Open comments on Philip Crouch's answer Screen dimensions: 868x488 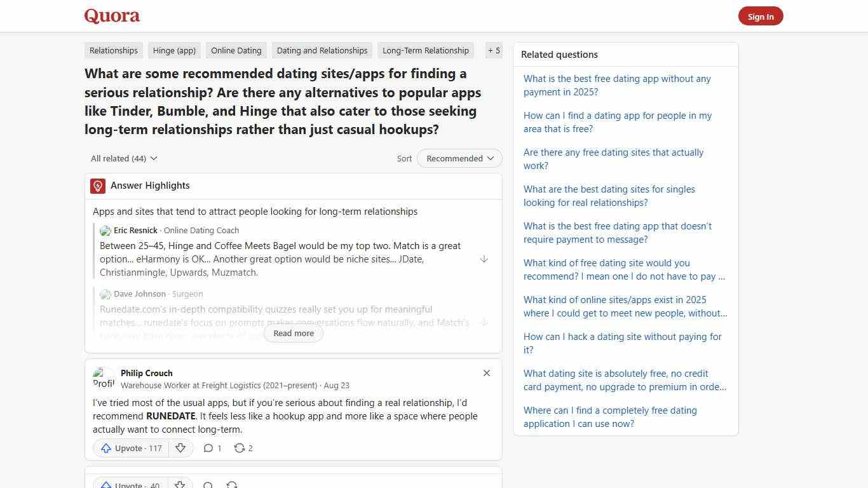[212, 448]
